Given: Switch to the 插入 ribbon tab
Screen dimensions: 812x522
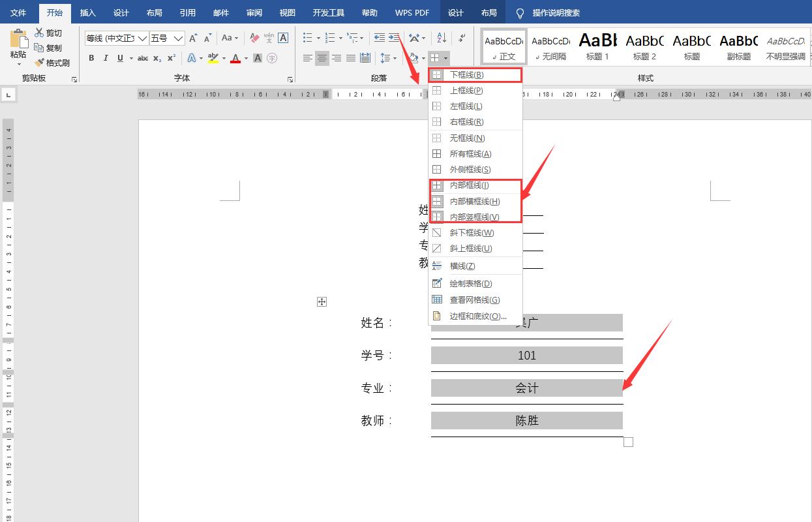Looking at the screenshot, I should point(88,12).
